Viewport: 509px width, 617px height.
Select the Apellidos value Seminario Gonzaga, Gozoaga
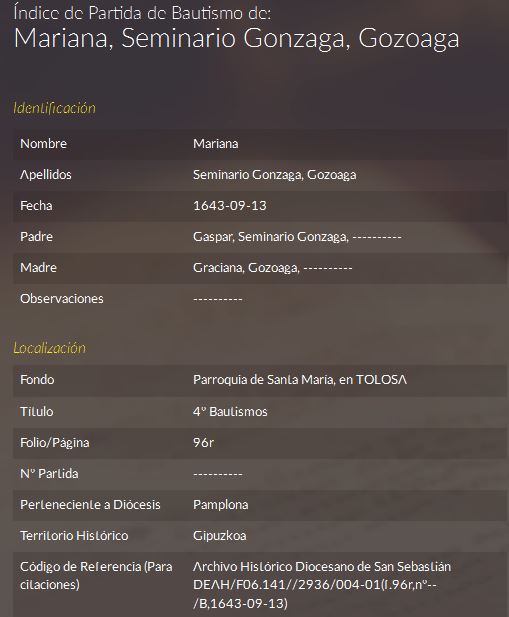coord(275,175)
